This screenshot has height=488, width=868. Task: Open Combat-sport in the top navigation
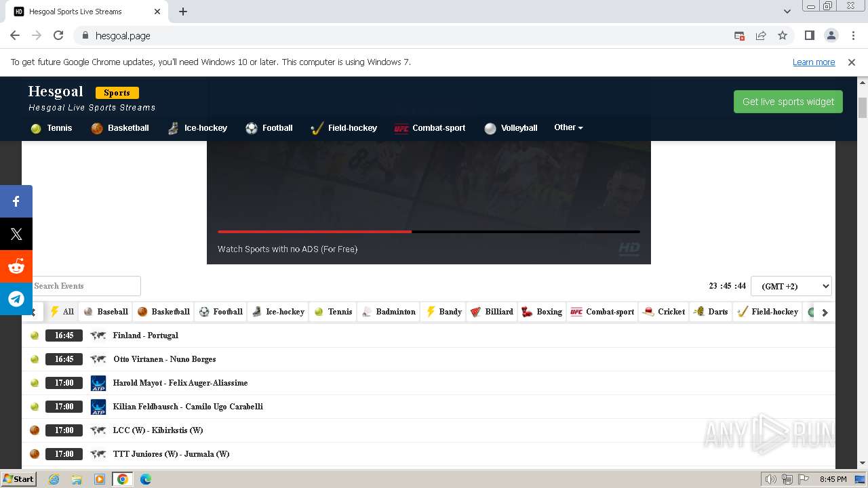point(430,128)
